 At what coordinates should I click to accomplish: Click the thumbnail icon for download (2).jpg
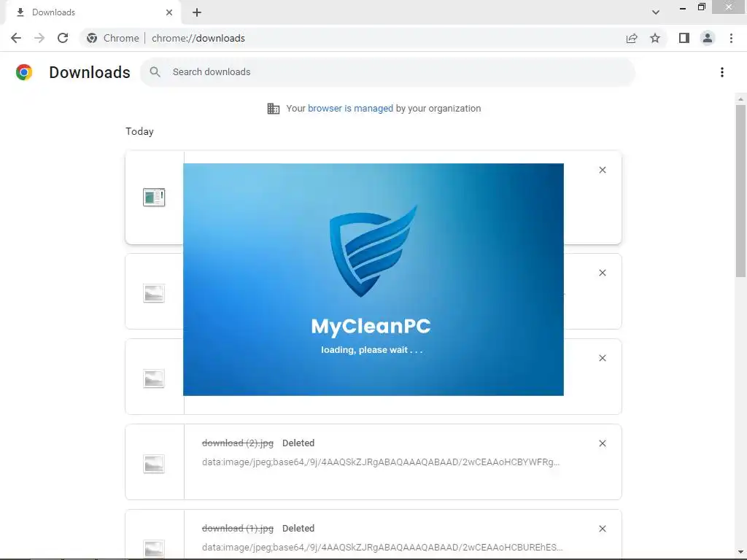154,464
